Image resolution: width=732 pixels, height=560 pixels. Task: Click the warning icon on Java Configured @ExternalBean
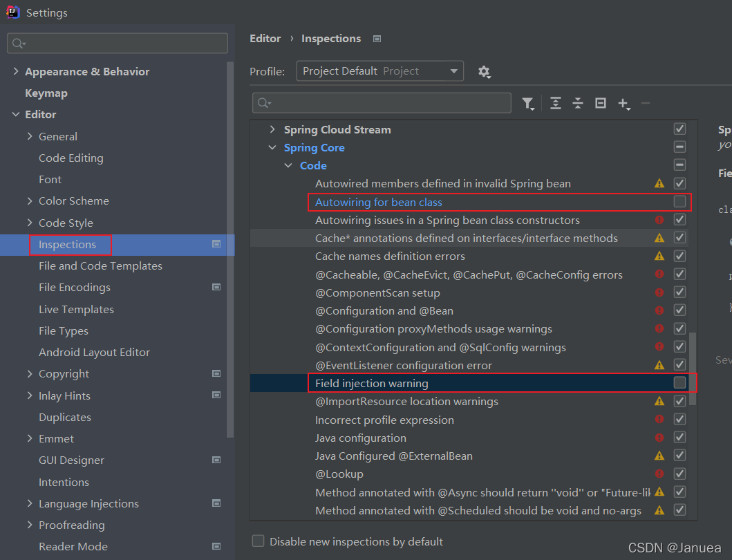[659, 456]
